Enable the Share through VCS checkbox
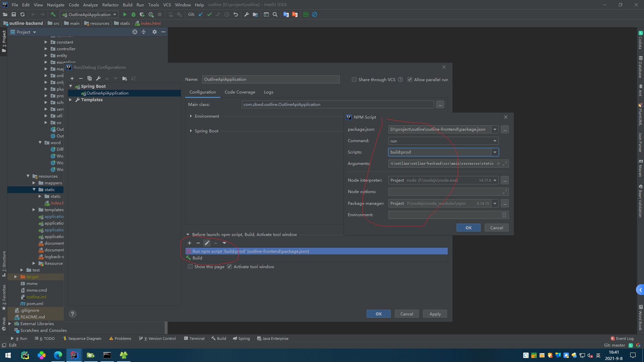This screenshot has width=644, height=362. (354, 79)
